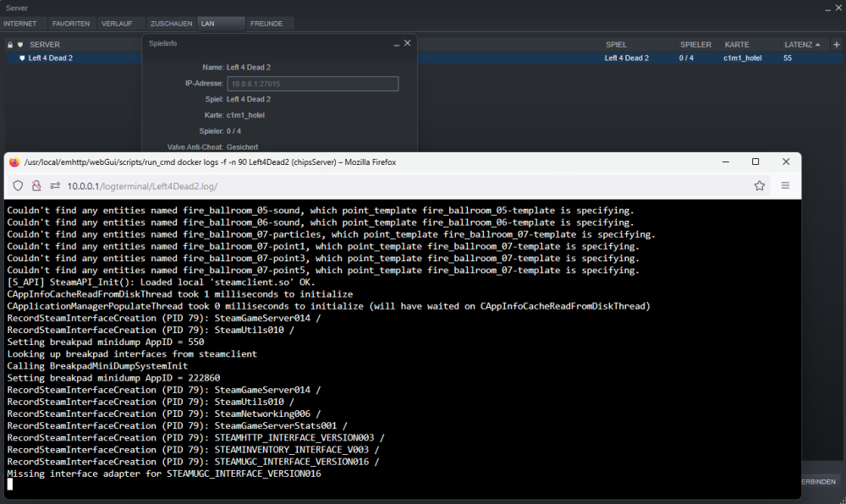Screen dimensions: 846x504
Task: Click the latency value 55
Action: pyautogui.click(x=788, y=58)
